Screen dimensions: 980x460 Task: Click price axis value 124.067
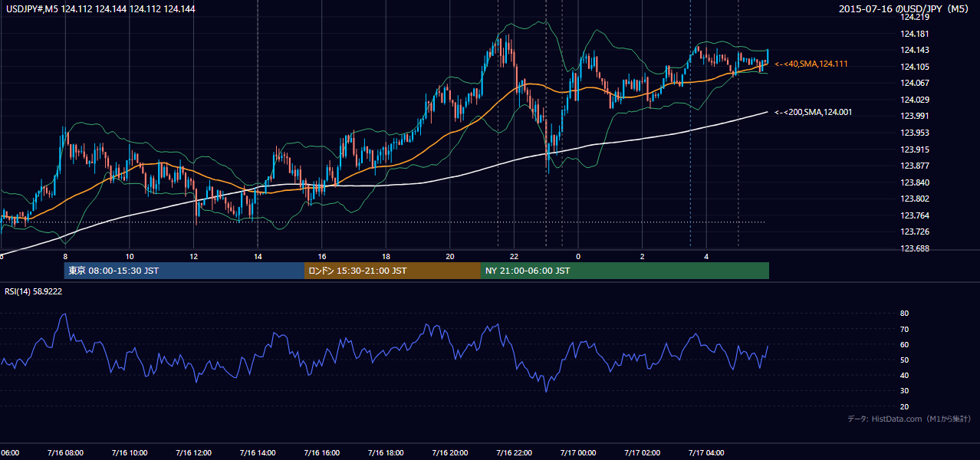coord(915,83)
